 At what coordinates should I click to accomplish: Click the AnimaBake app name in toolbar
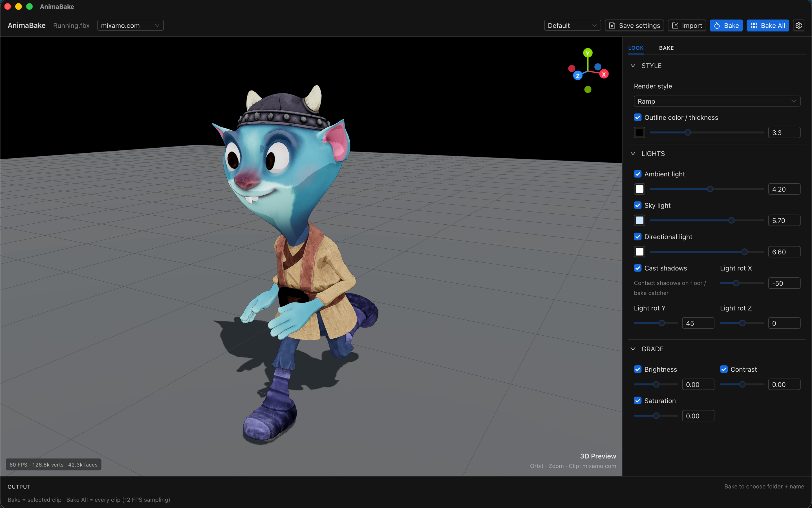27,25
